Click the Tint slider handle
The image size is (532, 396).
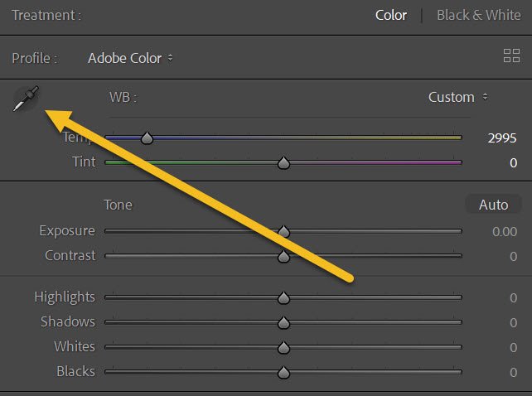coord(283,163)
